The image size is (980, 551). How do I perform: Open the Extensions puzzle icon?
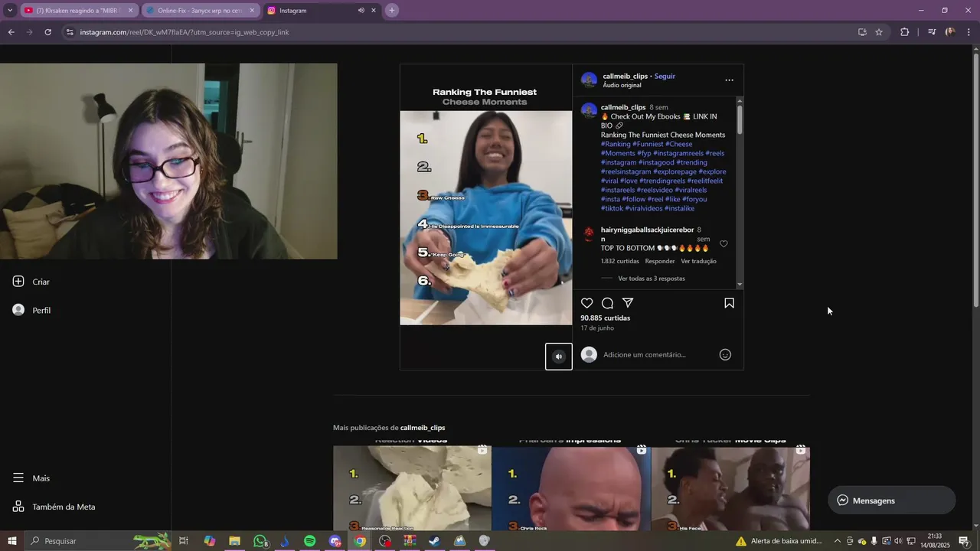tap(905, 32)
